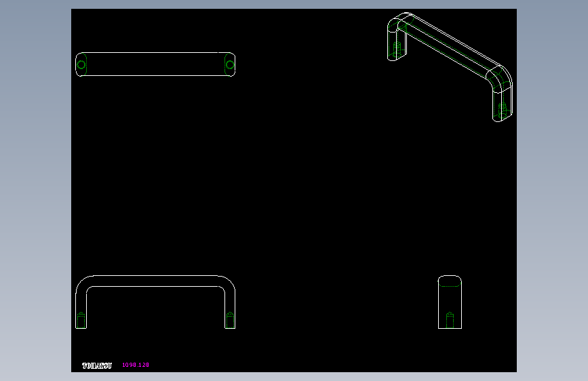The height and width of the screenshot is (381, 588).
Task: Select the side view handle profile
Action: click(450, 302)
